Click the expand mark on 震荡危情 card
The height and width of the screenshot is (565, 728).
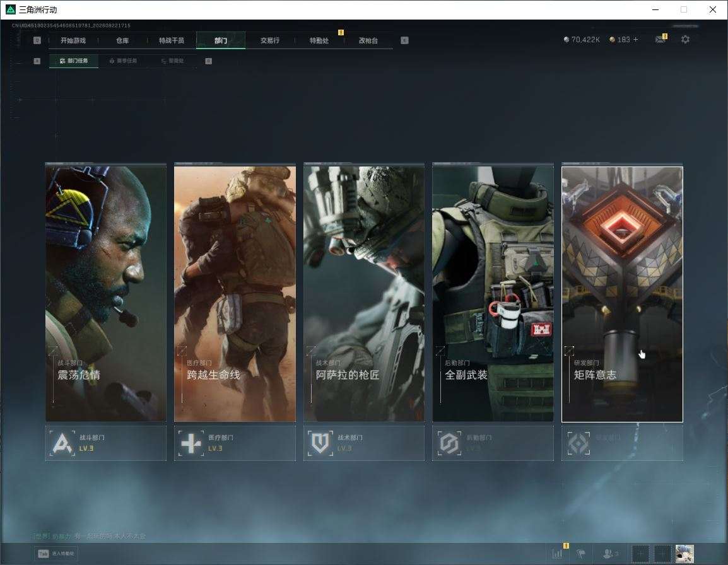tap(53, 350)
